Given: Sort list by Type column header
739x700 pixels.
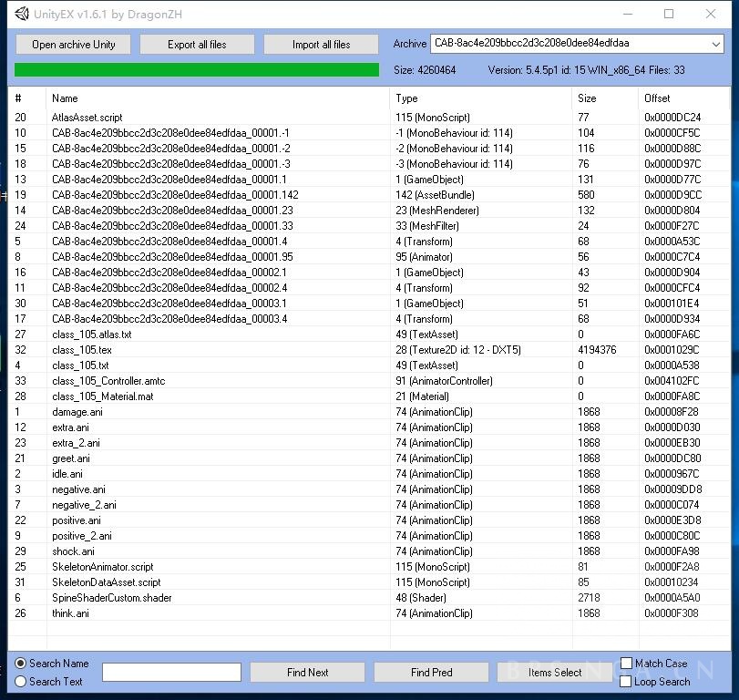Looking at the screenshot, I should point(406,98).
